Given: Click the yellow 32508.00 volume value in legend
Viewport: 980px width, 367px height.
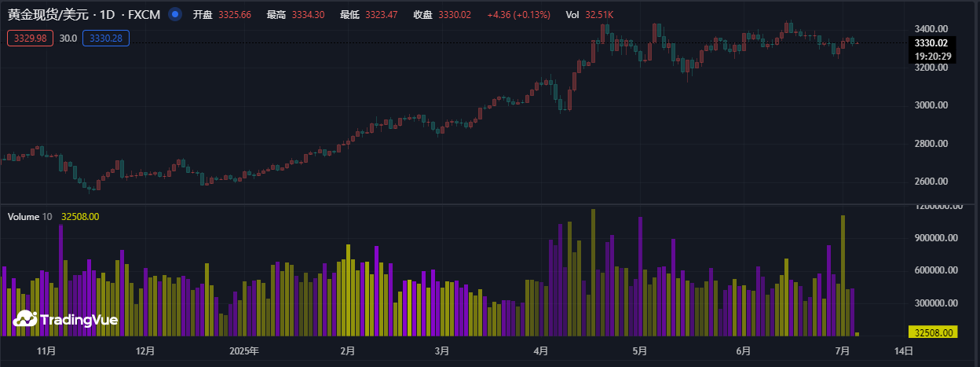Looking at the screenshot, I should coord(80,216).
